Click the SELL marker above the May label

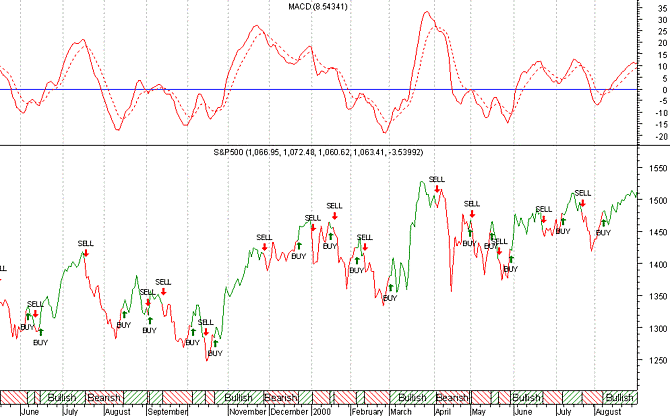[x=472, y=209]
